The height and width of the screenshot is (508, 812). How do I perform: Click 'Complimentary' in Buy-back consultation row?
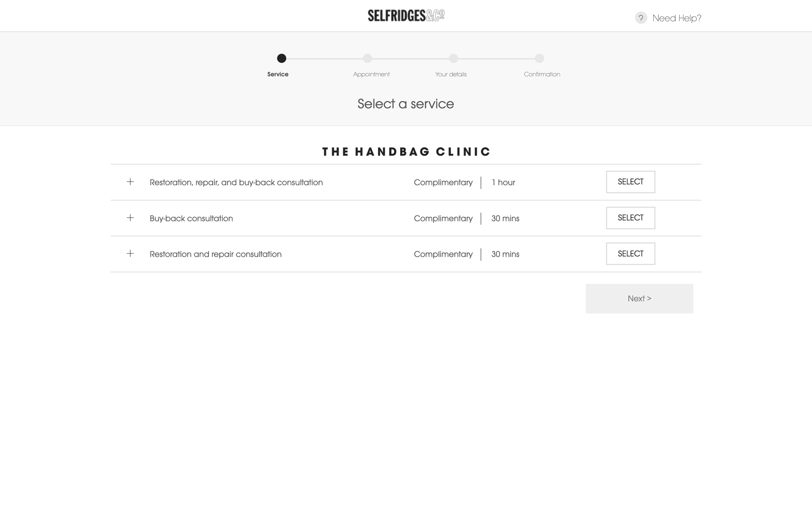point(443,219)
